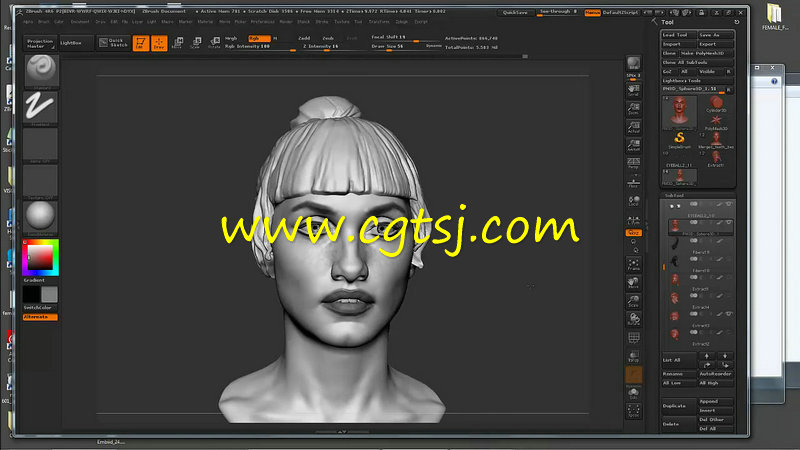Screen dimensions: 800x450
Task: Select the black secondary color swatch
Action: tap(31, 294)
